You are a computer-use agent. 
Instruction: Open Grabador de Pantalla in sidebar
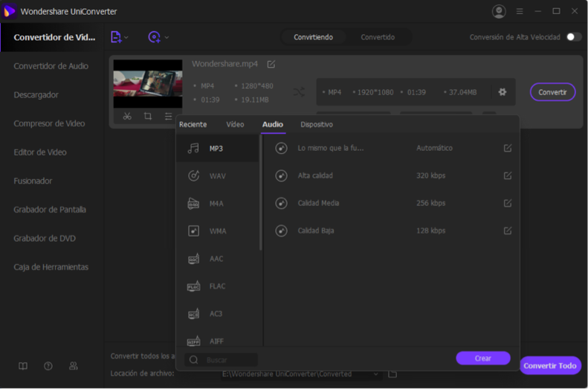point(50,210)
